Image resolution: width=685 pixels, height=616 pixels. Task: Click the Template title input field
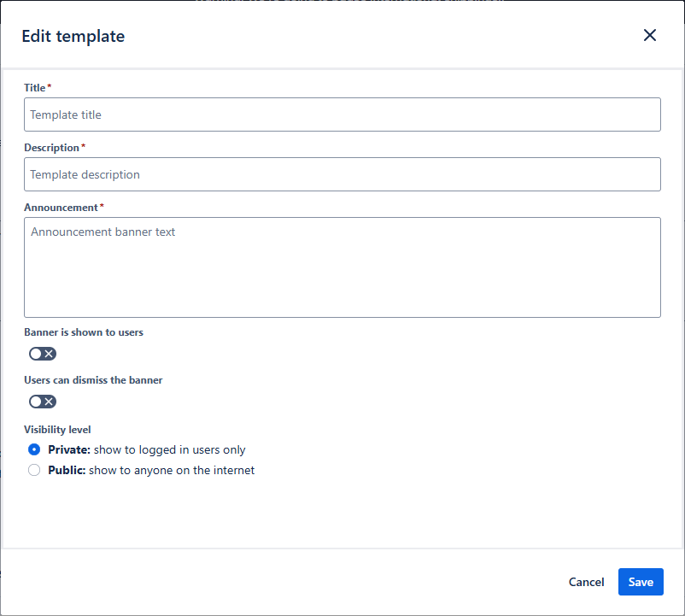(342, 114)
